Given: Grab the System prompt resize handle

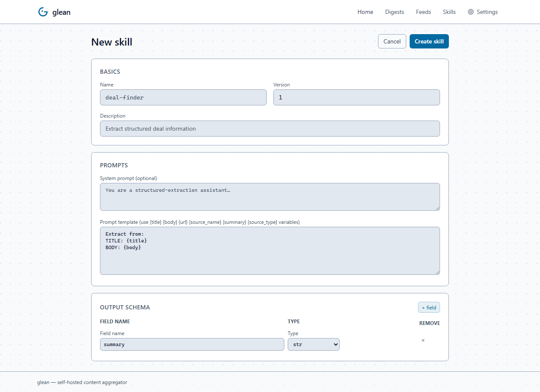Looking at the screenshot, I should pos(437,208).
